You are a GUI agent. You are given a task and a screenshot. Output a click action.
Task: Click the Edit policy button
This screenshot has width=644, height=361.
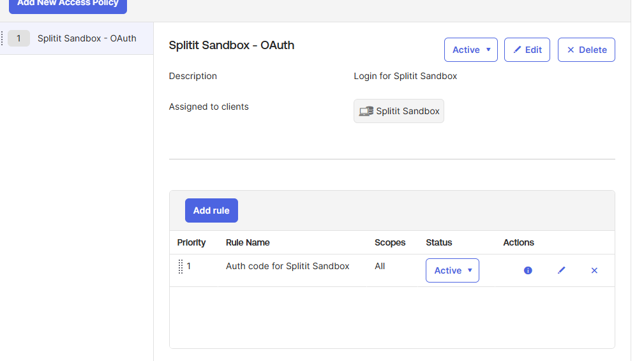(x=527, y=50)
